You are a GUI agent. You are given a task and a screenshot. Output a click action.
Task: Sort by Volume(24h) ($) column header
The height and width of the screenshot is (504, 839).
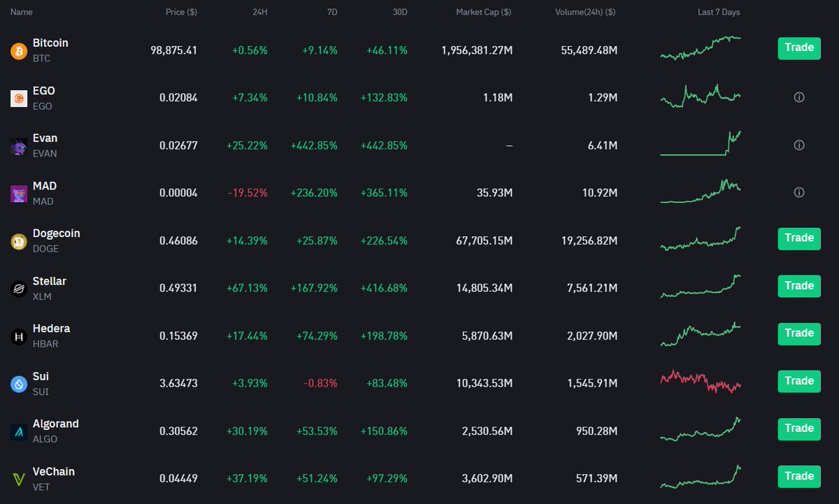(x=585, y=13)
